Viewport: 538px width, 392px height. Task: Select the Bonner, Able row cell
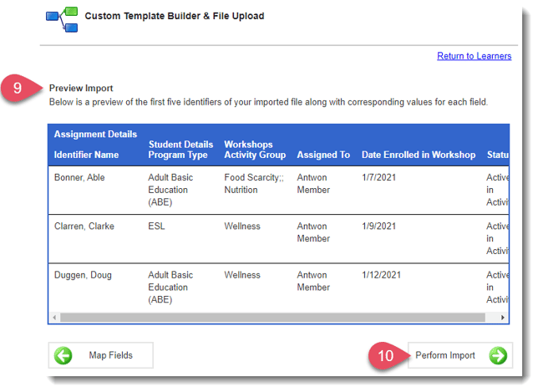[79, 178]
